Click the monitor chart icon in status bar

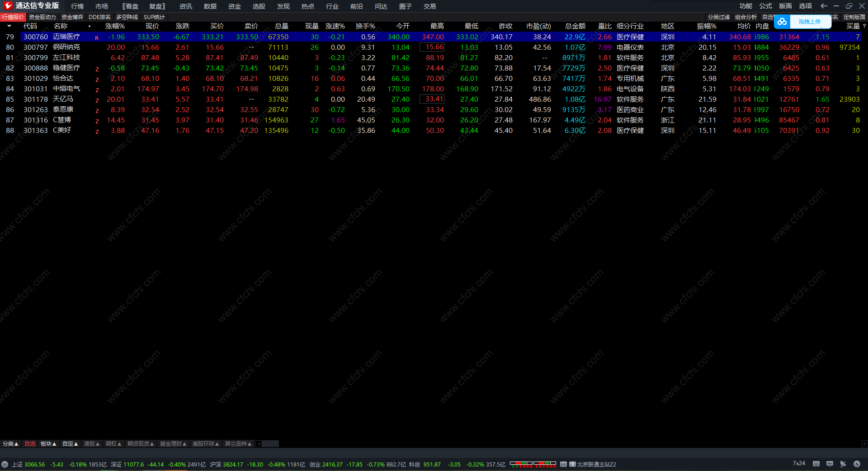(x=830, y=464)
